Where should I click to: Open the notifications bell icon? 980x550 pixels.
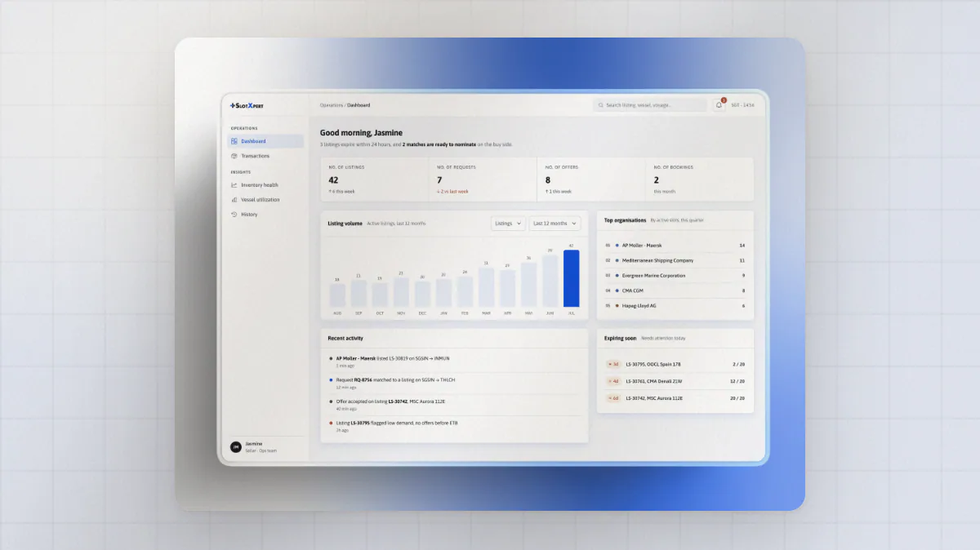(x=719, y=105)
